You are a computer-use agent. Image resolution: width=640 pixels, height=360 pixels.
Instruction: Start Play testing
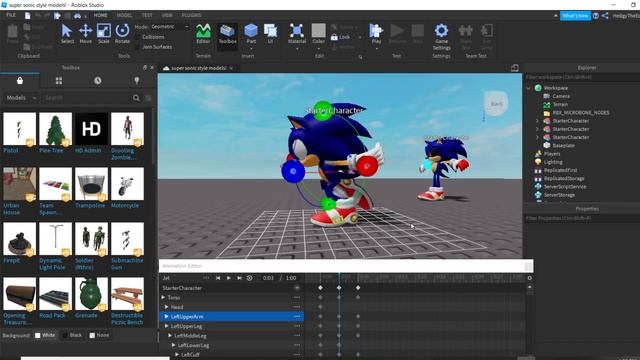(x=376, y=33)
